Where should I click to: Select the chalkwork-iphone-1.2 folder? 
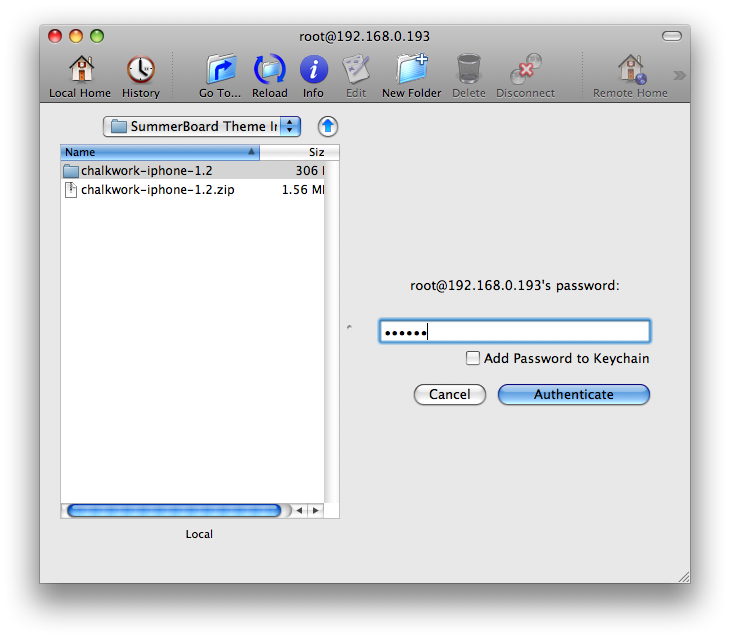(x=146, y=171)
